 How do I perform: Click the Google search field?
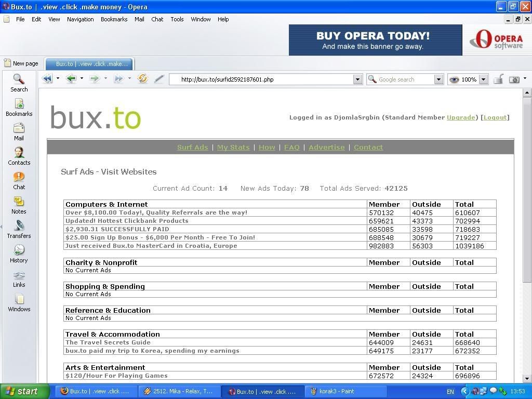pos(405,79)
